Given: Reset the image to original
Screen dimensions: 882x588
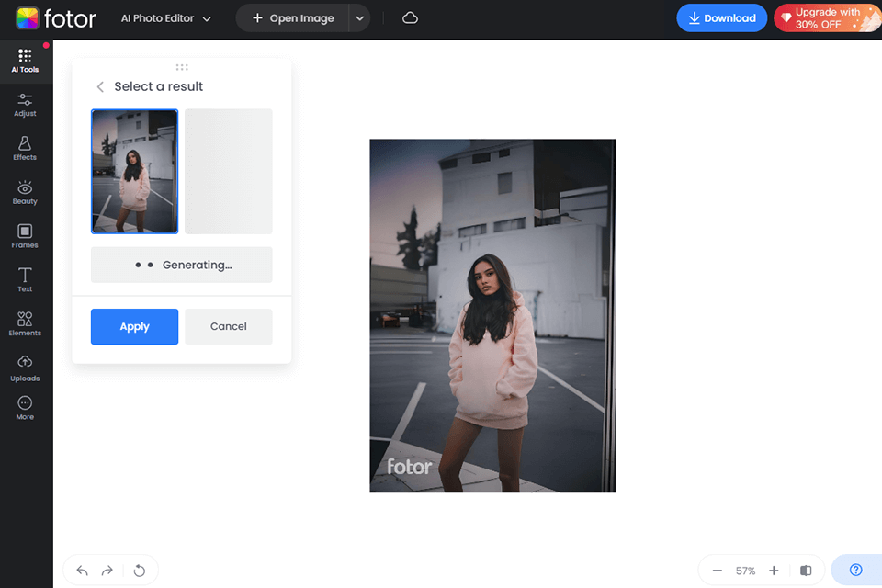Looking at the screenshot, I should pos(139,571).
